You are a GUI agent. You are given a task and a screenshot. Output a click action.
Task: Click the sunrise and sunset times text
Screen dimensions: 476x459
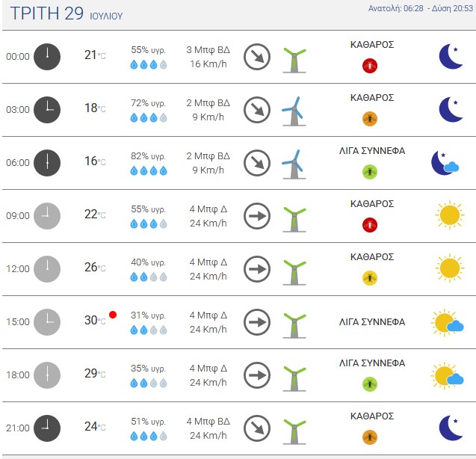[x=421, y=8]
